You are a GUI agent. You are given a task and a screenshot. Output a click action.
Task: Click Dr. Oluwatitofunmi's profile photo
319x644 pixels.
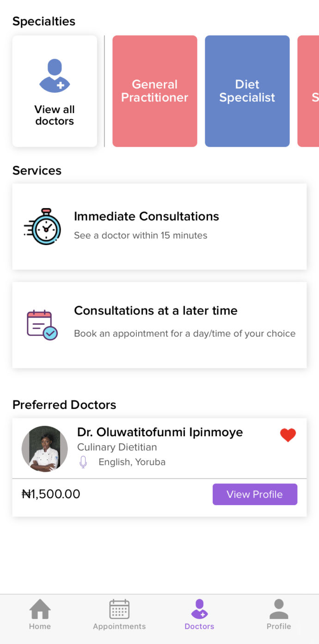coord(44,448)
